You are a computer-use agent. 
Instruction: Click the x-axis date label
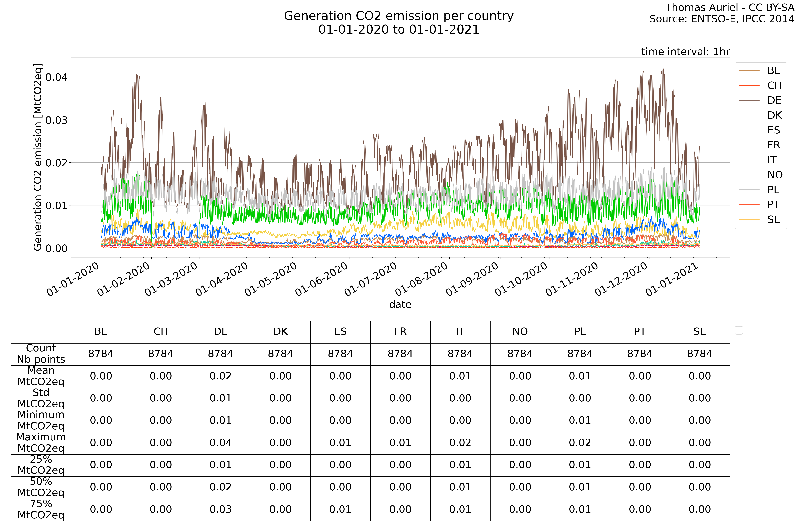[x=400, y=304]
